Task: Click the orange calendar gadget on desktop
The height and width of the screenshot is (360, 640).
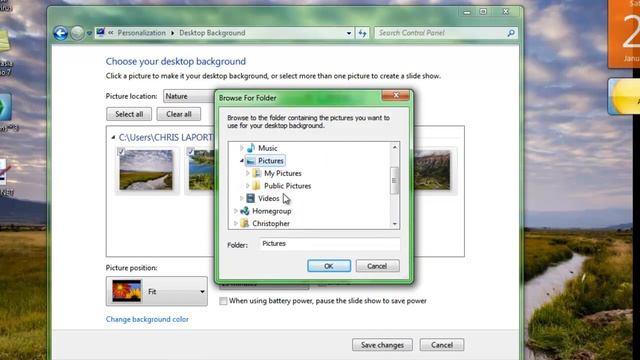Action: [x=624, y=33]
